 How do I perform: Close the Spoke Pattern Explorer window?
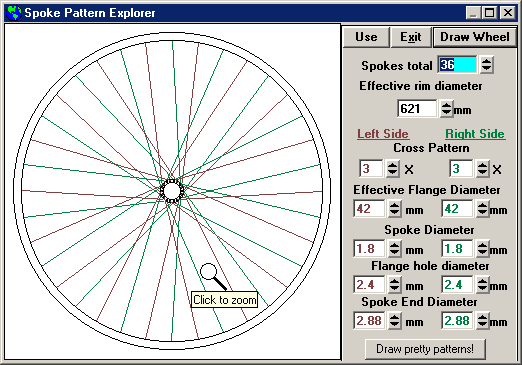[x=508, y=13]
